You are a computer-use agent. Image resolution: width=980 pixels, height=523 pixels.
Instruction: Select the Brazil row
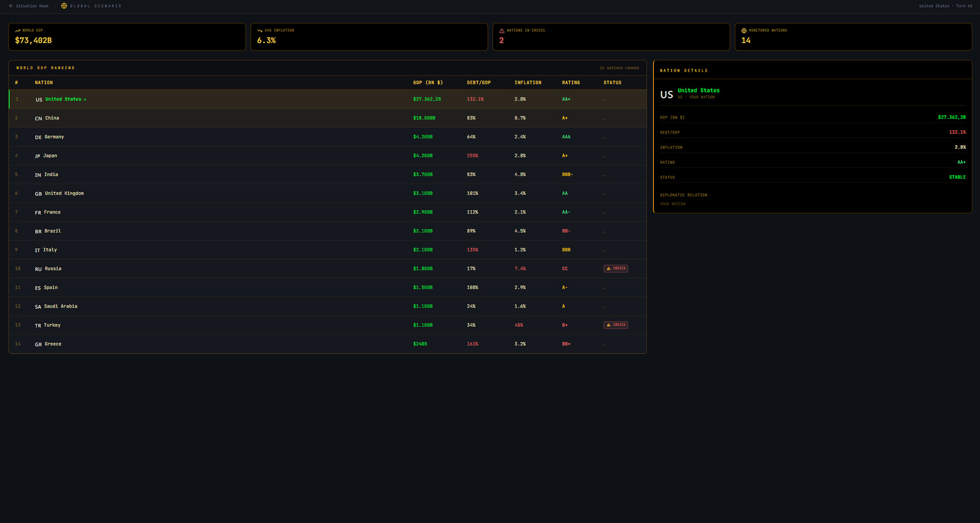[x=328, y=231]
